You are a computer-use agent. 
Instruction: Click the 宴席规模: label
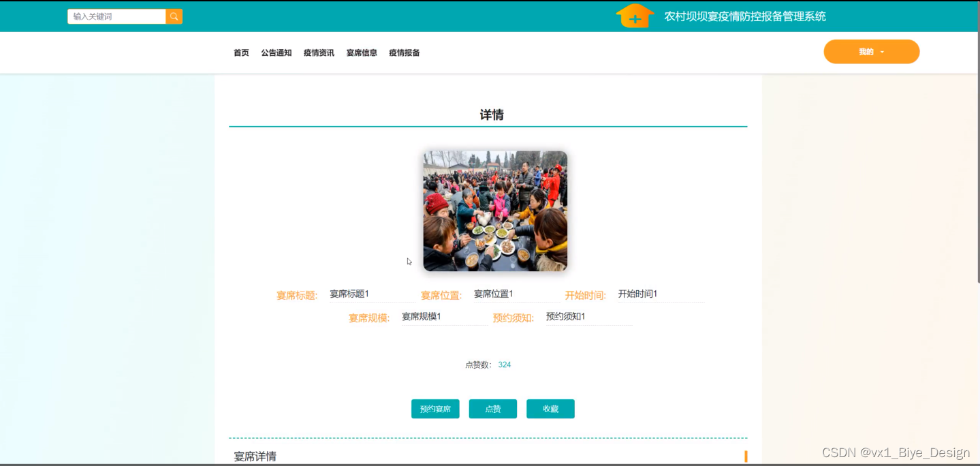coord(369,318)
